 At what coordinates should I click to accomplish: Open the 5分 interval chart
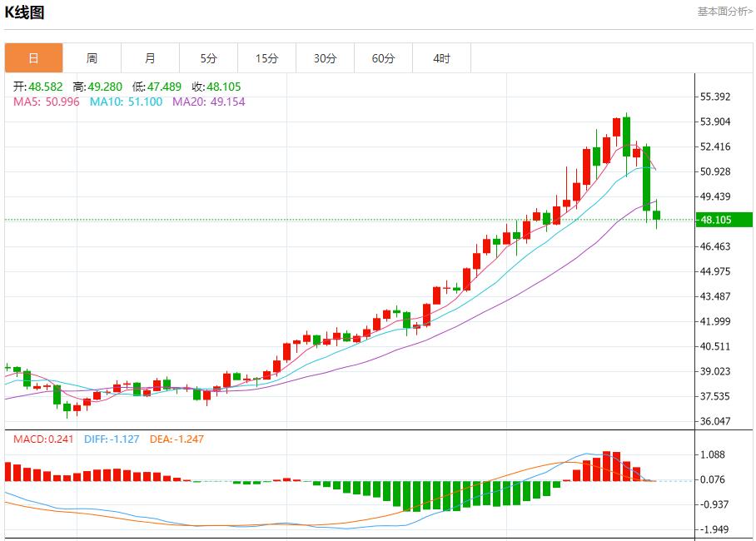(208, 58)
